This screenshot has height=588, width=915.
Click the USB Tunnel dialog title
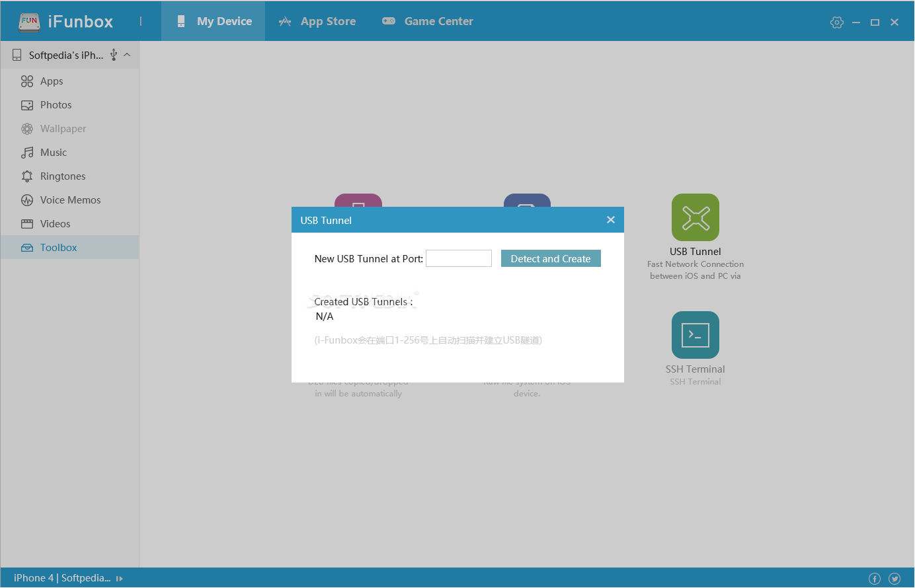point(326,221)
